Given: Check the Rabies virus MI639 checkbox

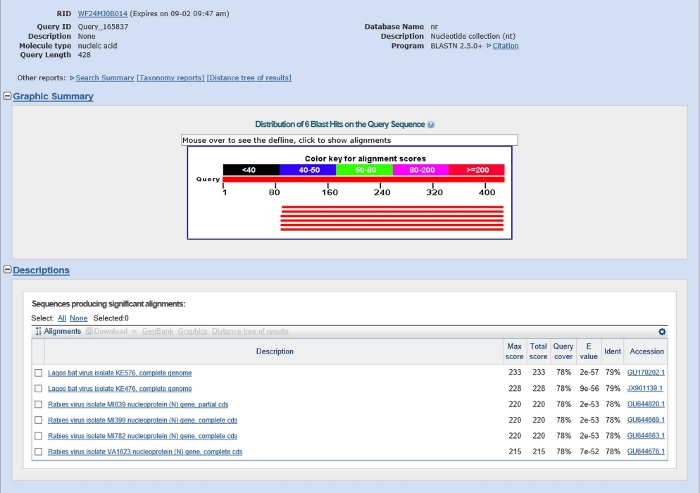Looking at the screenshot, I should [x=38, y=404].
